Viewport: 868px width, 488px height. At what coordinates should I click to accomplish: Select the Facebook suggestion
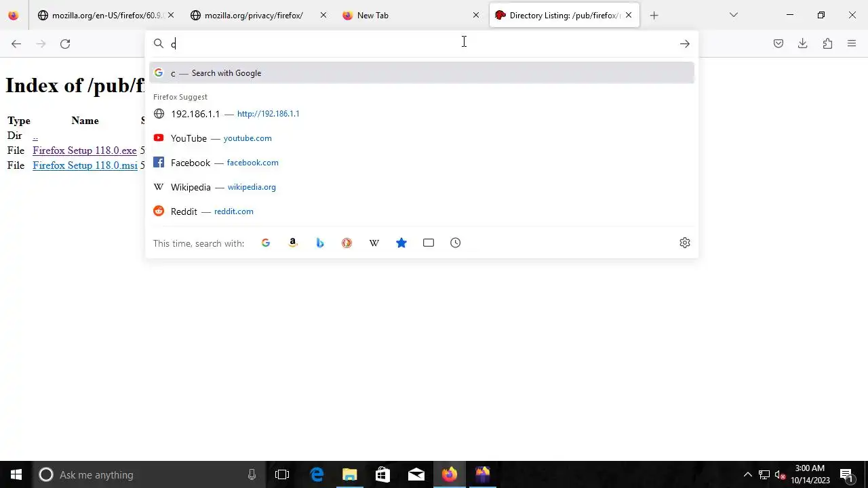(x=422, y=163)
